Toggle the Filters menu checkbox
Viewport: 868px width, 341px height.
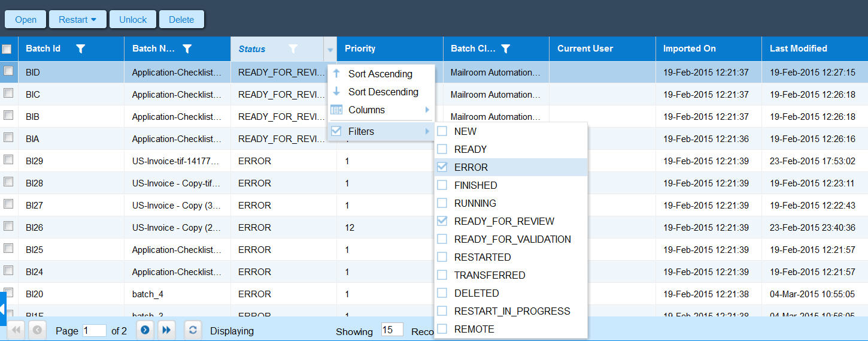click(x=336, y=131)
